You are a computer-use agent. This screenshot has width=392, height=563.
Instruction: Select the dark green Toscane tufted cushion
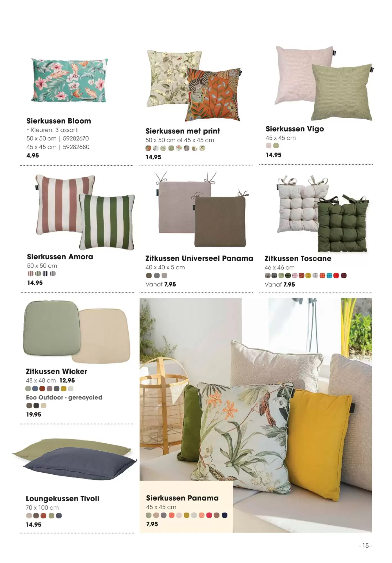click(x=343, y=223)
